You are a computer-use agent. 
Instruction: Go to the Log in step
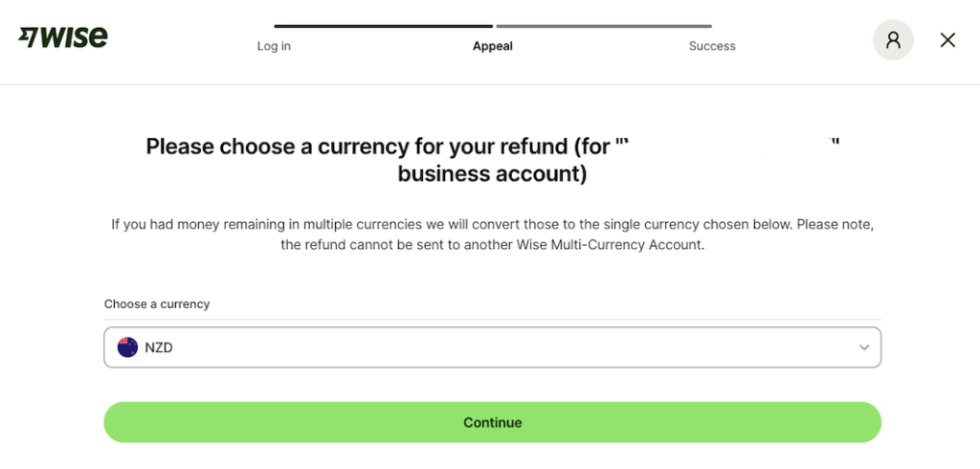[x=274, y=46]
